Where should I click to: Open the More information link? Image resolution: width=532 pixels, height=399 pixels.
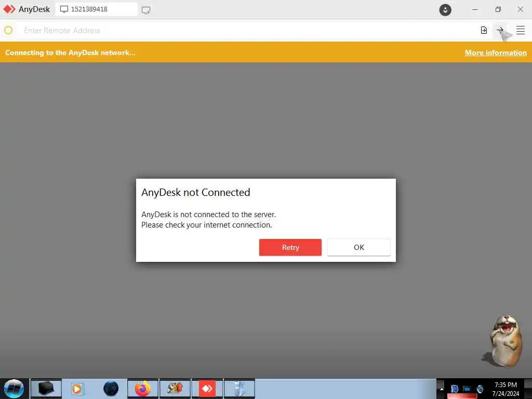pyautogui.click(x=496, y=52)
